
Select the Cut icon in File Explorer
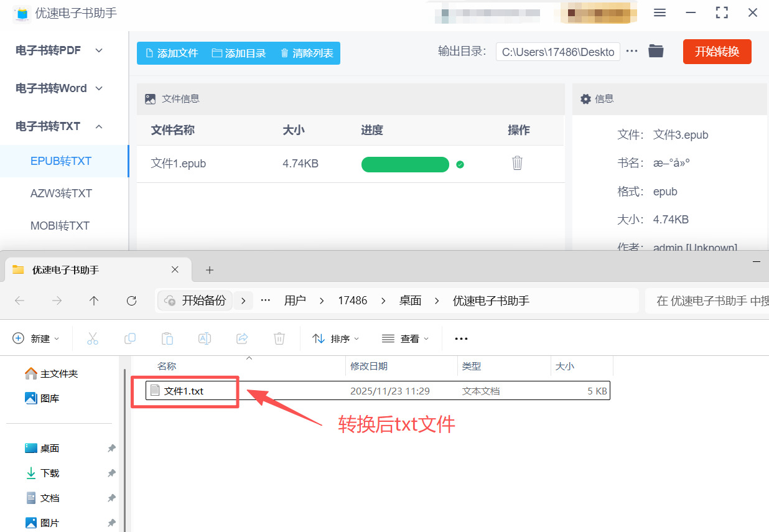point(93,338)
